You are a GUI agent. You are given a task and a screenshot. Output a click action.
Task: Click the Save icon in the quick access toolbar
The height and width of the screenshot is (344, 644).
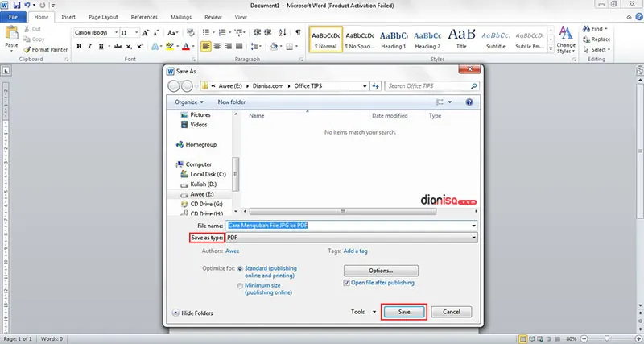(x=17, y=6)
